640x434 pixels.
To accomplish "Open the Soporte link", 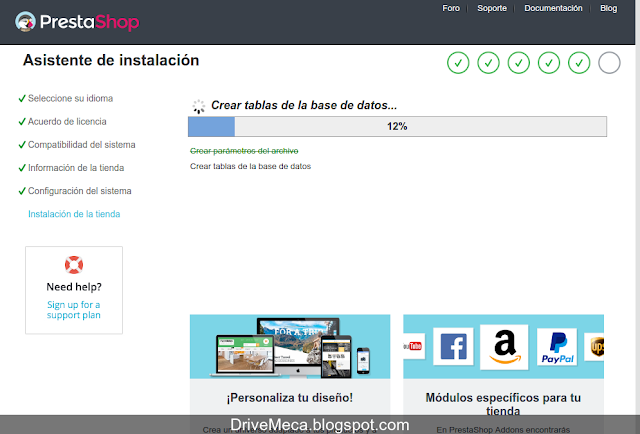I will pyautogui.click(x=492, y=8).
